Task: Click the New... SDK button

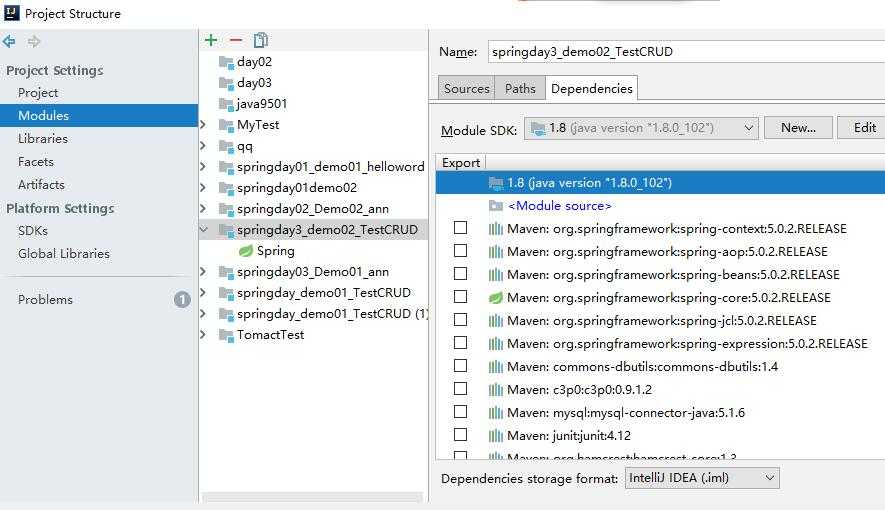Action: [x=798, y=128]
